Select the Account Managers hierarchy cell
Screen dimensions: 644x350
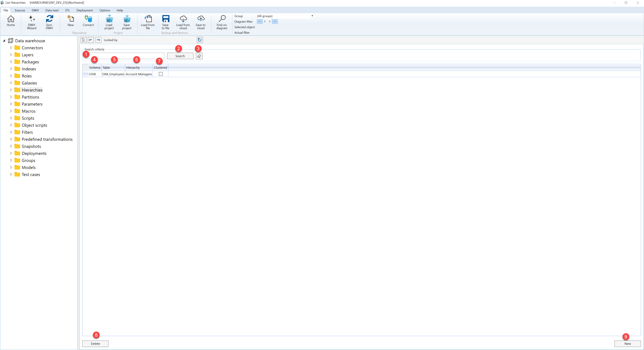tap(139, 74)
